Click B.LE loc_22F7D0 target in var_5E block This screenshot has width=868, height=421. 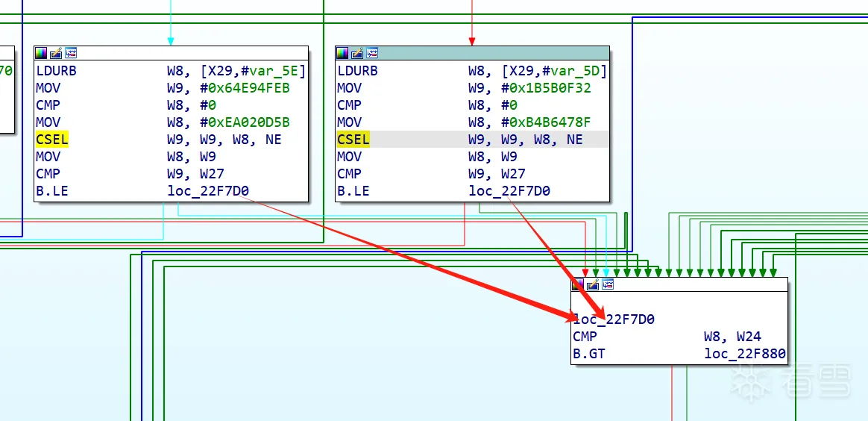[x=208, y=192]
